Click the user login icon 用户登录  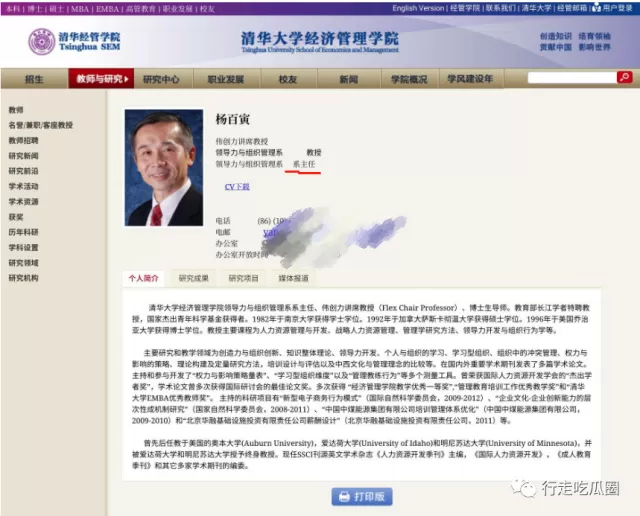pyautogui.click(x=596, y=7)
